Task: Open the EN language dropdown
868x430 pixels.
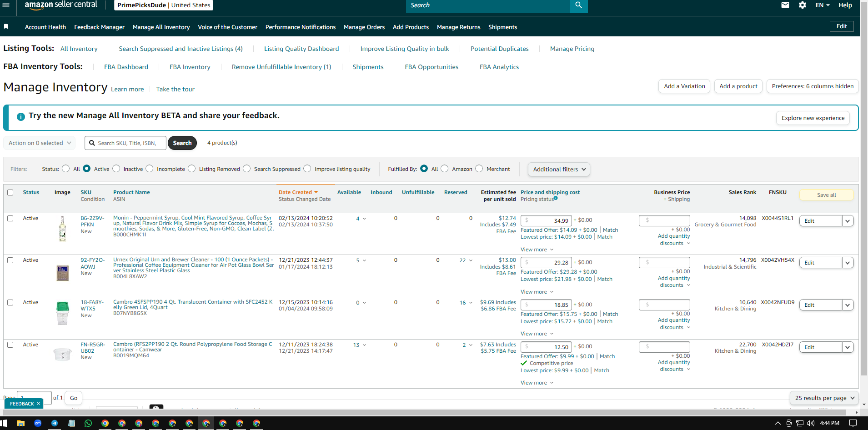Action: pyautogui.click(x=823, y=5)
